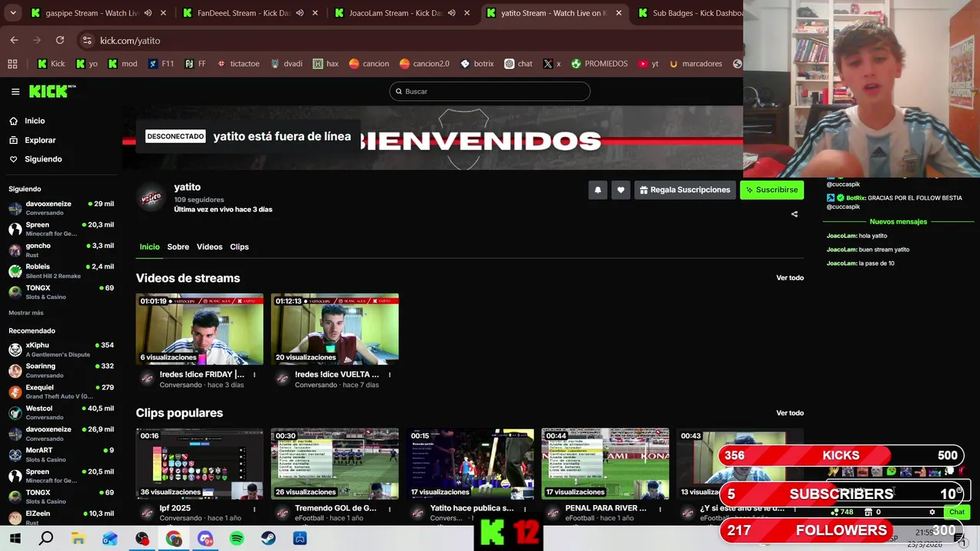Select the Sobre channel tab

point(178,246)
